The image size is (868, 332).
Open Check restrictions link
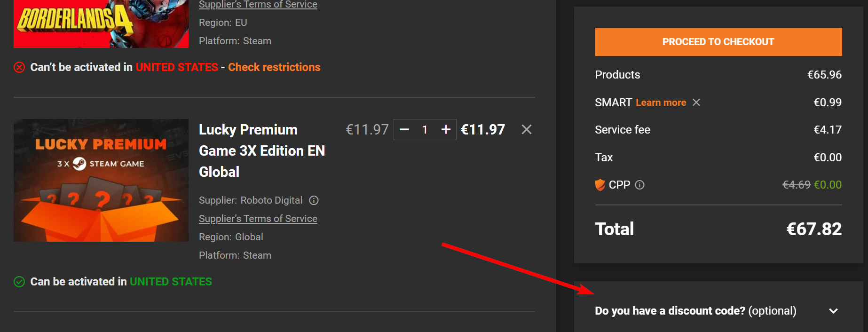pos(274,67)
